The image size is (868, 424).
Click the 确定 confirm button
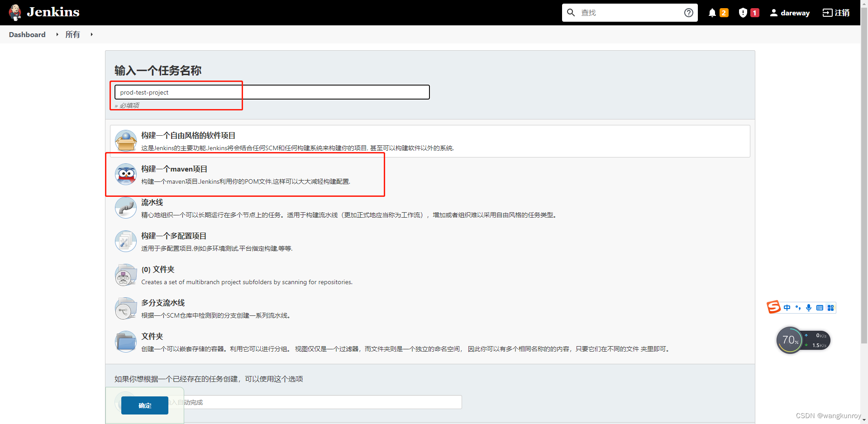tap(145, 405)
